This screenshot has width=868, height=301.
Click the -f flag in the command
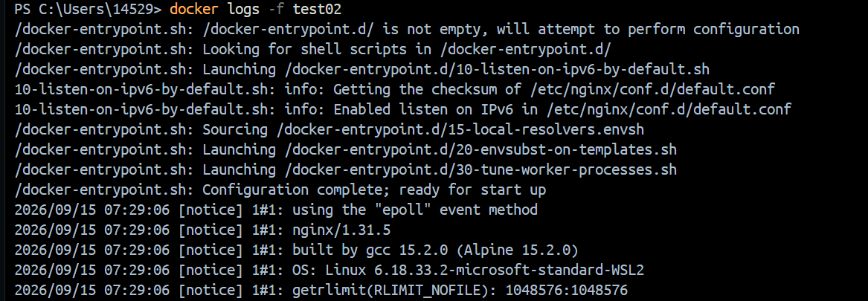point(276,9)
